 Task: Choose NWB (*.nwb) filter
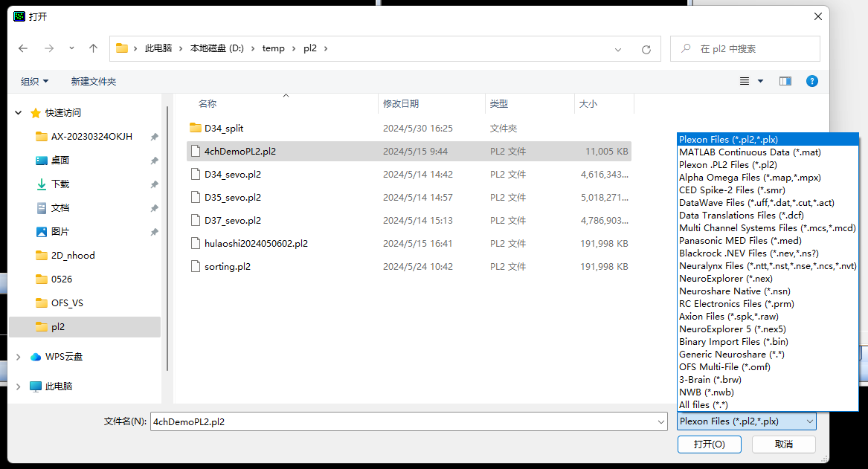point(768,392)
